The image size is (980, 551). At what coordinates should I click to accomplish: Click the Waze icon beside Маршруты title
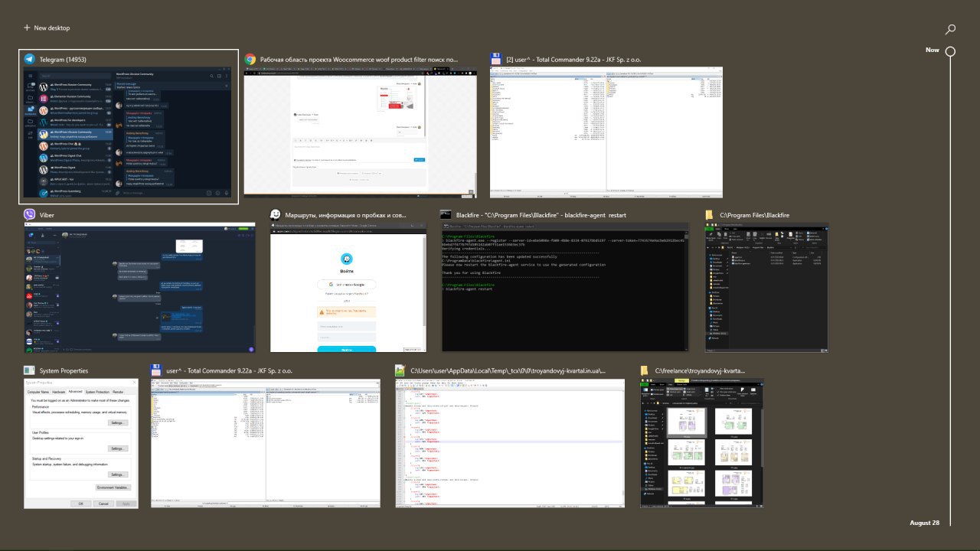(276, 215)
